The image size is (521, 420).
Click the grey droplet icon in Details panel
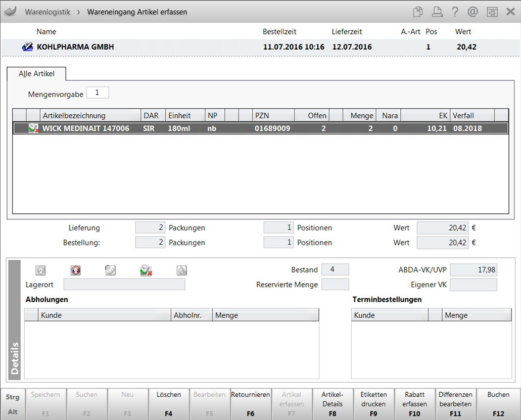click(182, 270)
